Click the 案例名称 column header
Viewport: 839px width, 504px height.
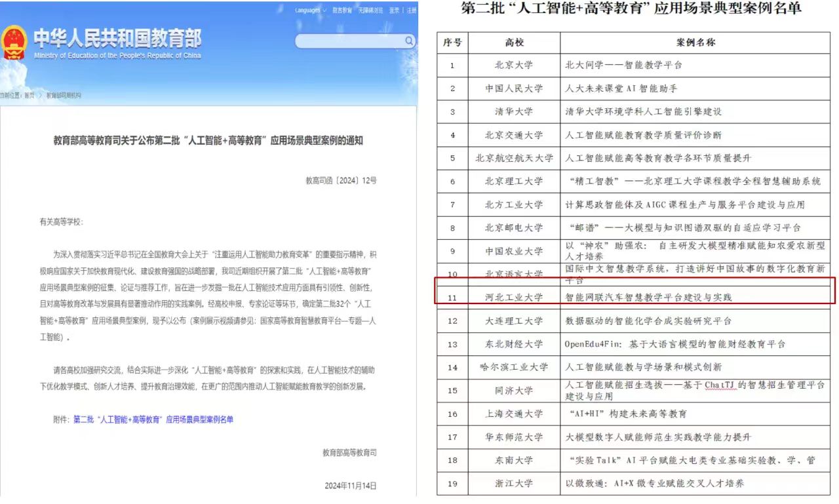click(x=695, y=43)
